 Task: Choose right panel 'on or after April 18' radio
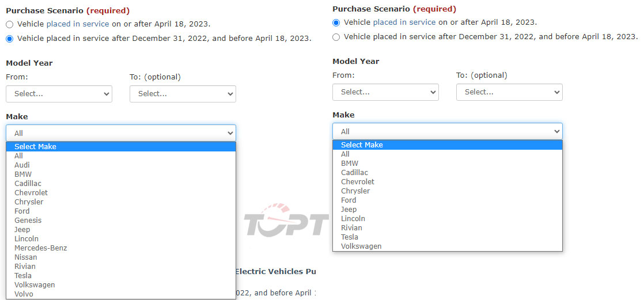click(x=336, y=22)
